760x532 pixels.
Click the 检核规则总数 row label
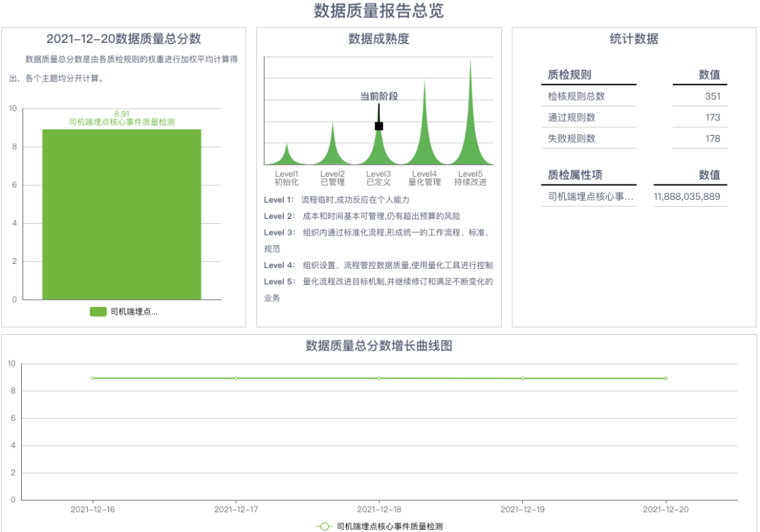pyautogui.click(x=576, y=96)
